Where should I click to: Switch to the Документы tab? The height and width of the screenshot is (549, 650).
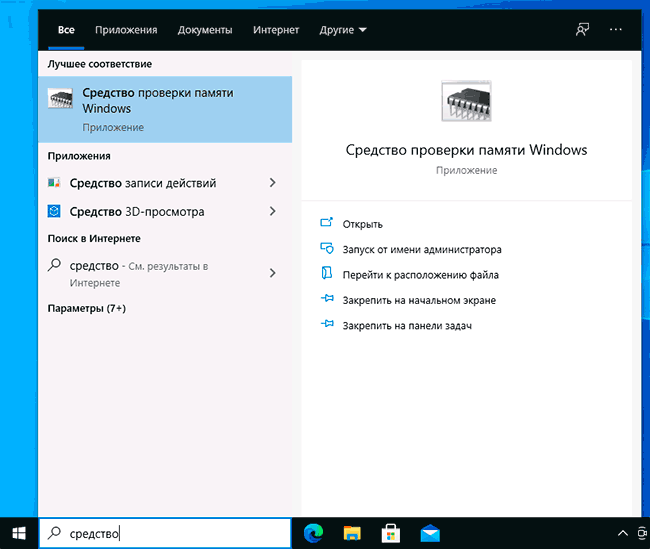click(x=205, y=30)
